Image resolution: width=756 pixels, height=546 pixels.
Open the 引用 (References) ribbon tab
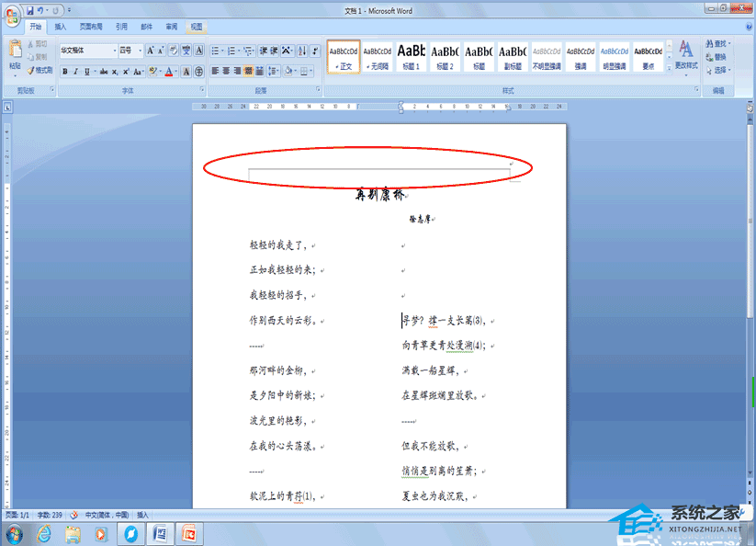pyautogui.click(x=121, y=27)
